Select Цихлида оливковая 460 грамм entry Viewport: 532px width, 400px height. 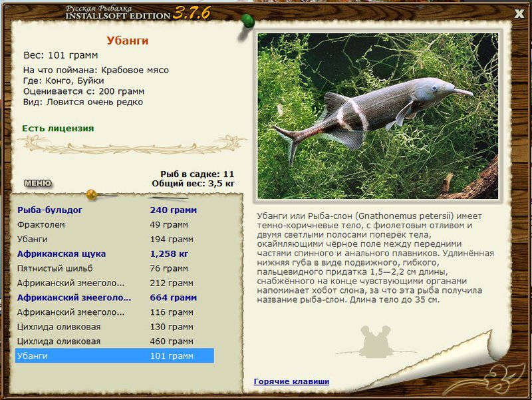point(114,341)
